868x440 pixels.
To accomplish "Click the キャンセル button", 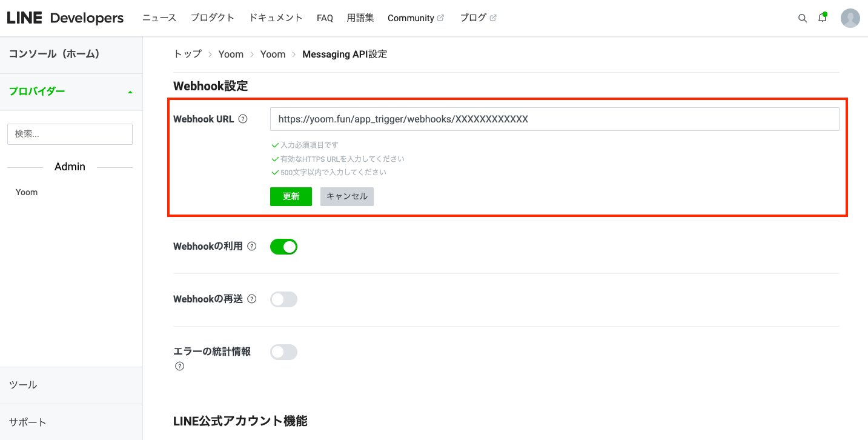I will click(347, 196).
